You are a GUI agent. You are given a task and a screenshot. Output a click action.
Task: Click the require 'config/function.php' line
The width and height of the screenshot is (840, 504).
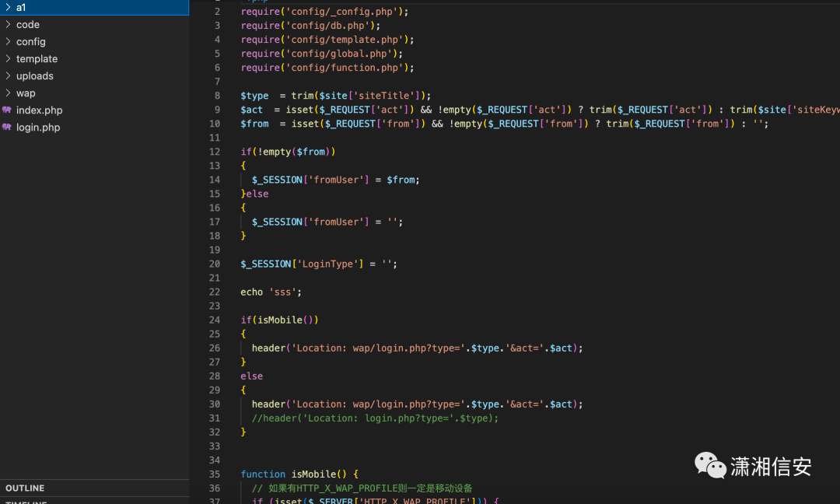point(327,67)
